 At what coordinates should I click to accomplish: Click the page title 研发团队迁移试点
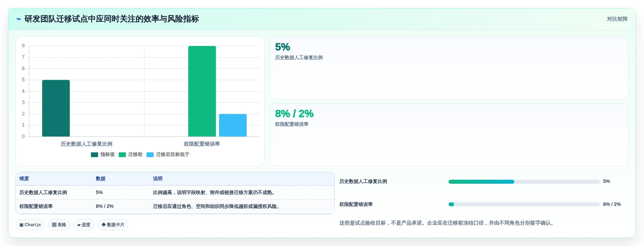tap(112, 19)
